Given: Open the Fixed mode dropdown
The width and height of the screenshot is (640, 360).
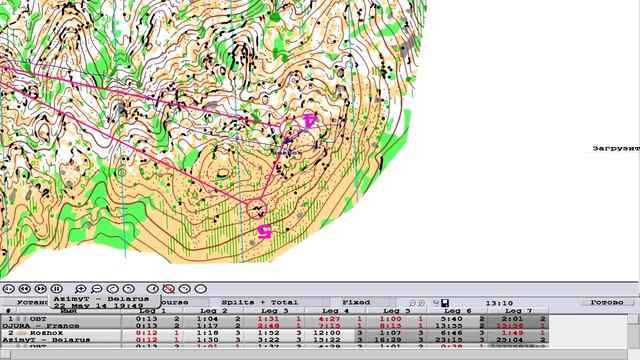Looking at the screenshot, I should 362,302.
